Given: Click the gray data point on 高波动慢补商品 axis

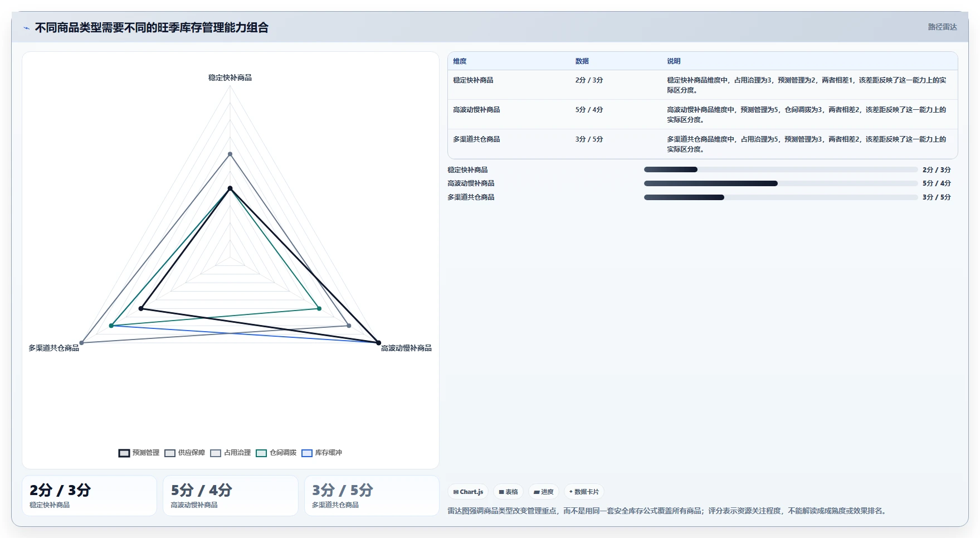Looking at the screenshot, I should (349, 326).
